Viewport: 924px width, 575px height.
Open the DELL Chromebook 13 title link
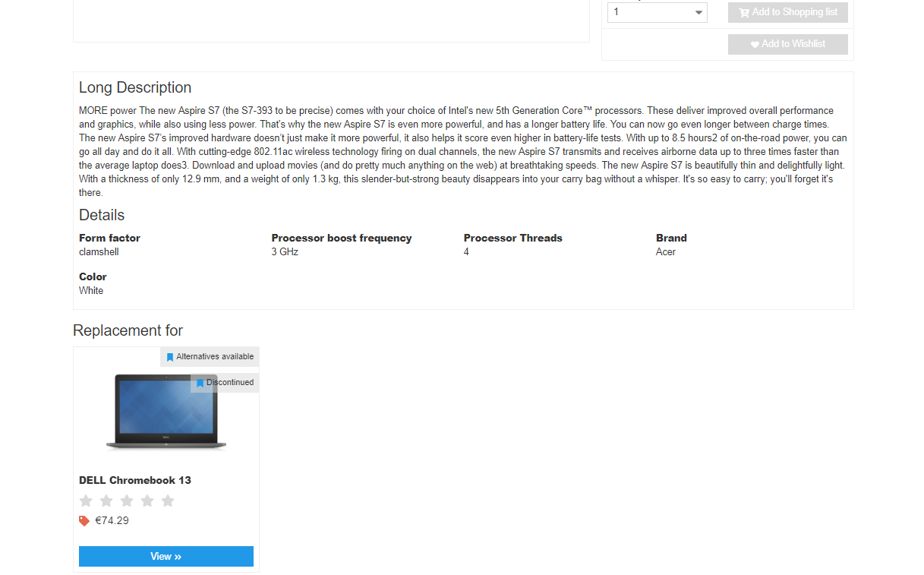pyautogui.click(x=135, y=480)
